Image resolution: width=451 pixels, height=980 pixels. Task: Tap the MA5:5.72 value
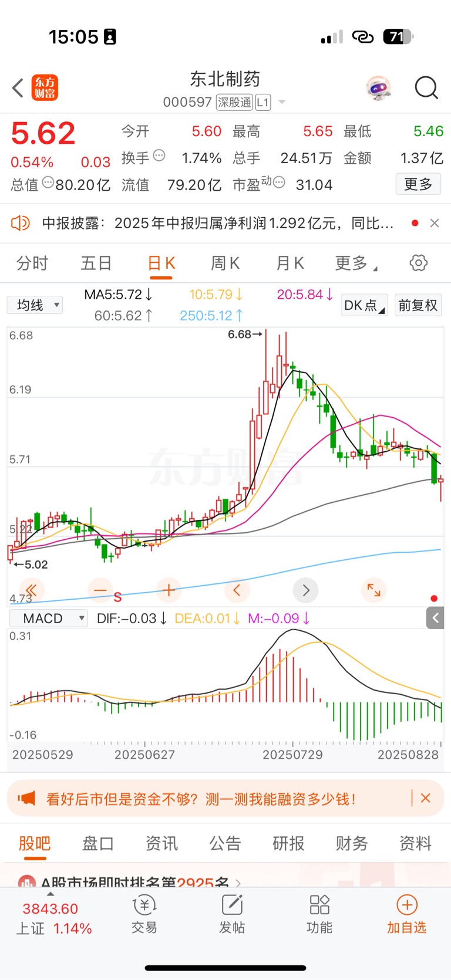pyautogui.click(x=118, y=294)
